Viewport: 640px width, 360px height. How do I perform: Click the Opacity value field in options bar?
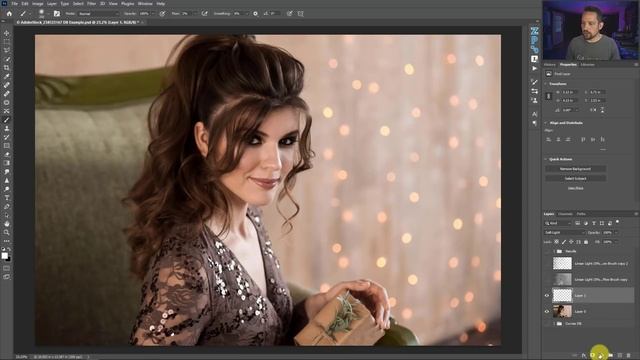pos(144,13)
